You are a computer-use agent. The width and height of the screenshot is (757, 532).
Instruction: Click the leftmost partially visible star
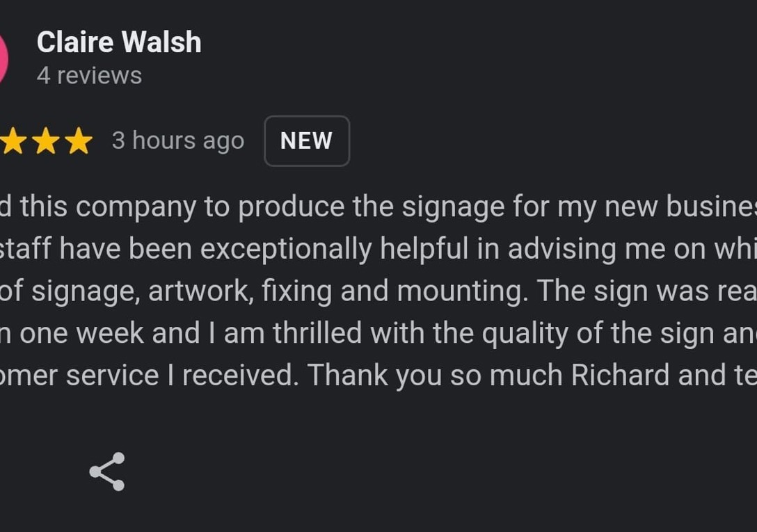click(x=13, y=141)
